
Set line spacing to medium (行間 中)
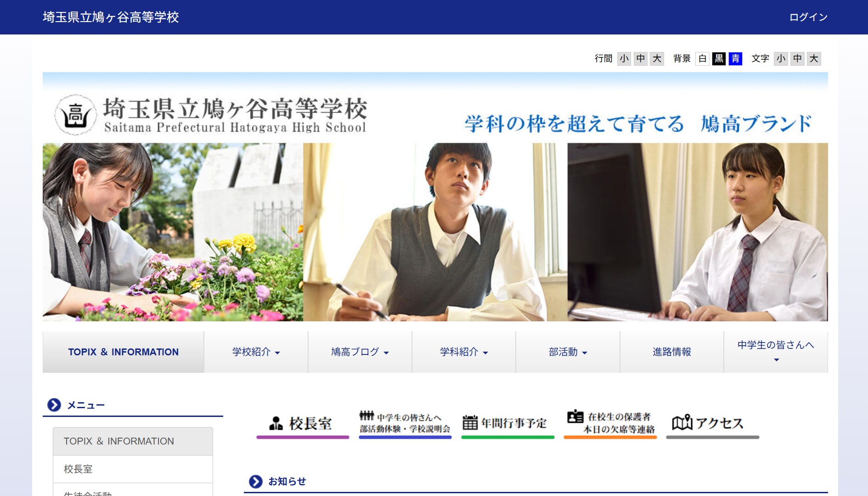pyautogui.click(x=641, y=58)
